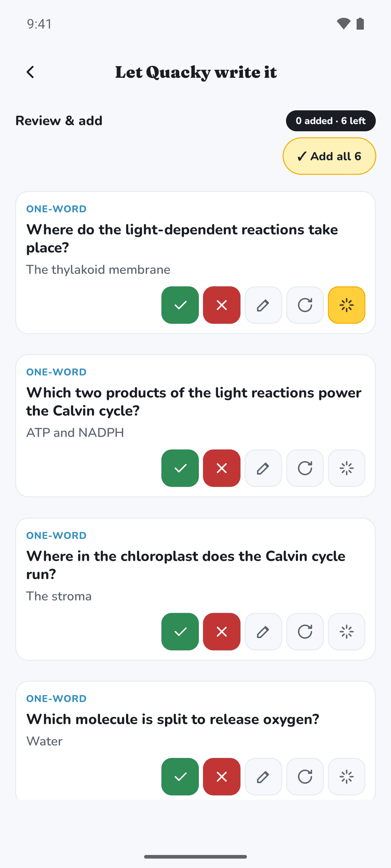
Task: Edit the chloroplast Calvin cycle question
Action: click(264, 632)
